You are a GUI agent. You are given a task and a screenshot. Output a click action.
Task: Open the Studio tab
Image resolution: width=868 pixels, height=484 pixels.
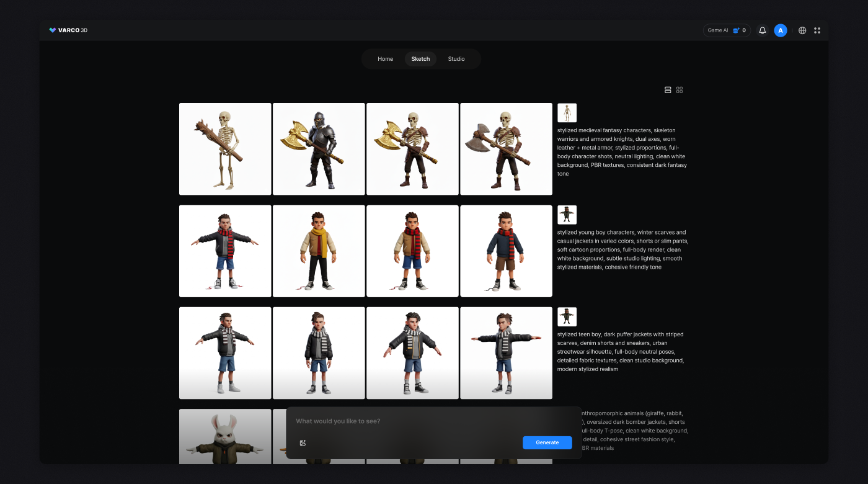tap(456, 59)
